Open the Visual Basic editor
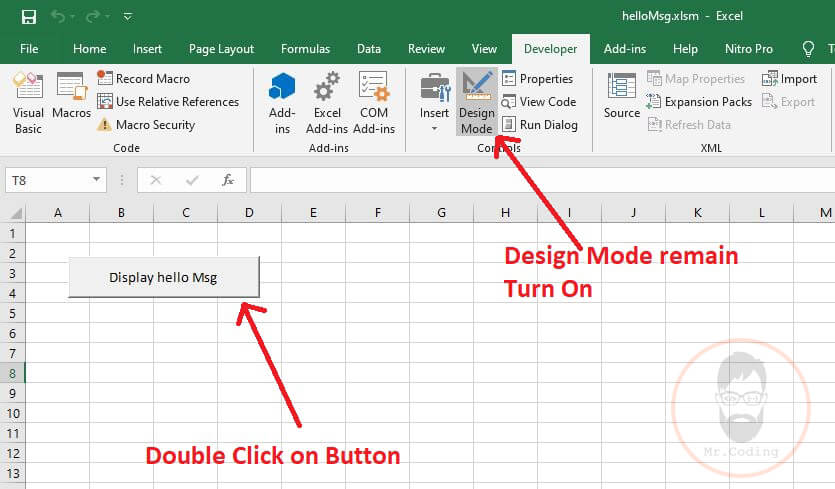Image resolution: width=835 pixels, height=489 pixels. (28, 103)
